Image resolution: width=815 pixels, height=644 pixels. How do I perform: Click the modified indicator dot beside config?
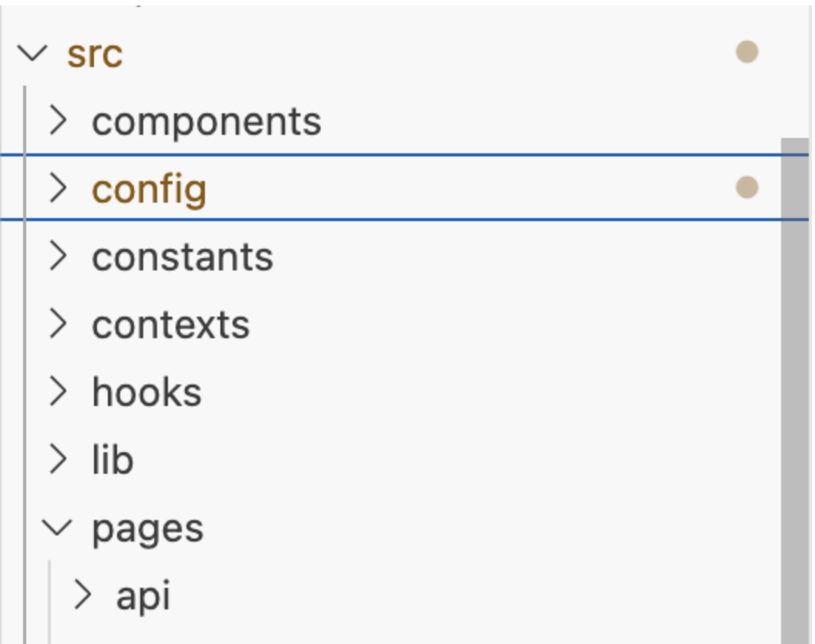coord(746,187)
